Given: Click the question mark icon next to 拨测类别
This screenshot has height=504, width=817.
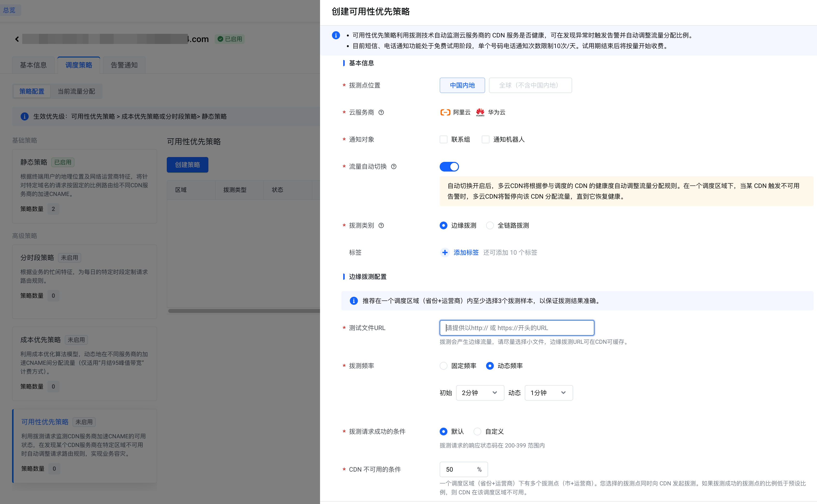Looking at the screenshot, I should click(x=381, y=225).
